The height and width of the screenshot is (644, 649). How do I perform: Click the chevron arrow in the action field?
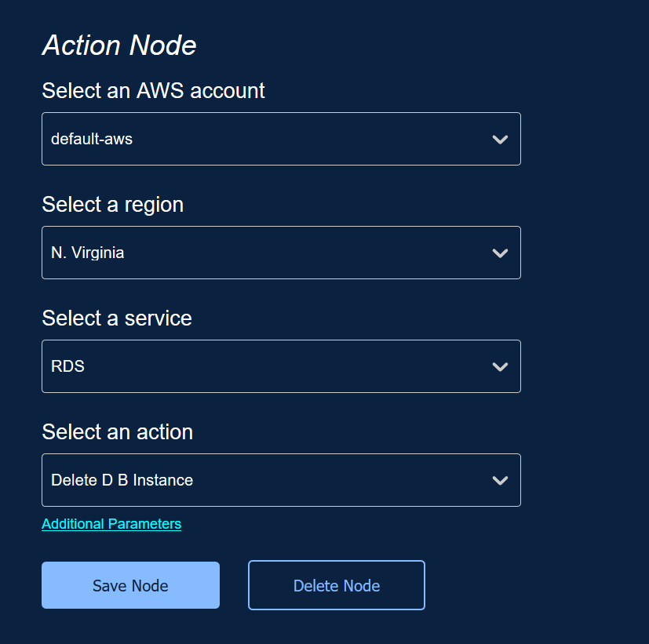click(x=500, y=481)
